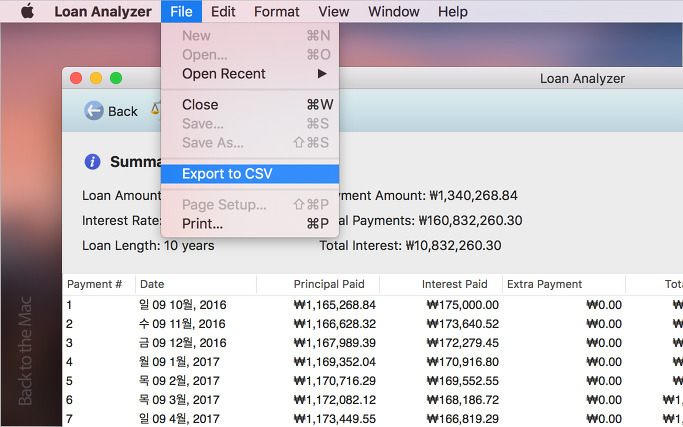Close the open File menu
Viewport: 683px width, 427px height.
(x=181, y=11)
